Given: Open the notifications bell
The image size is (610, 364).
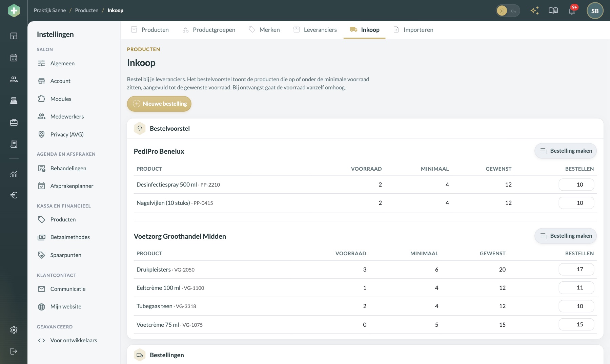Looking at the screenshot, I should point(572,10).
